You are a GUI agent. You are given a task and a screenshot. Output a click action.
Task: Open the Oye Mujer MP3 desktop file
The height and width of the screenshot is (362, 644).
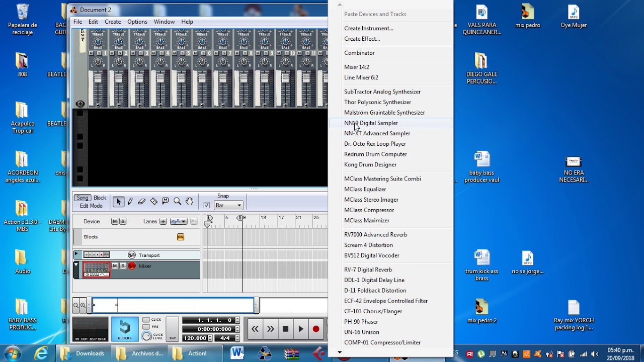(574, 16)
